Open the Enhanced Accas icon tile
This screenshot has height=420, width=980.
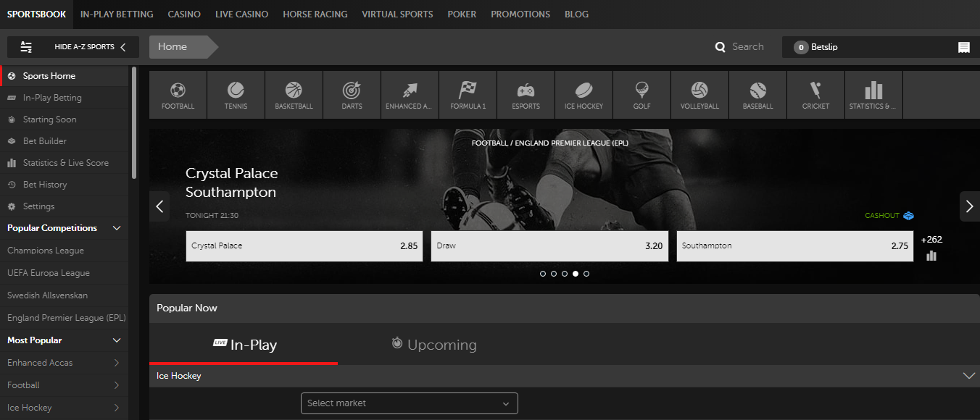coord(410,94)
